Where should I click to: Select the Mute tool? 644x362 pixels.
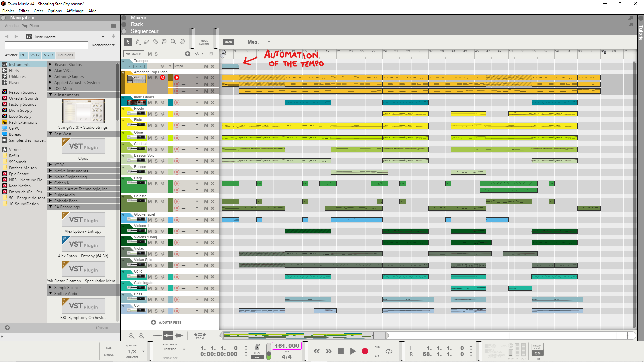click(164, 42)
